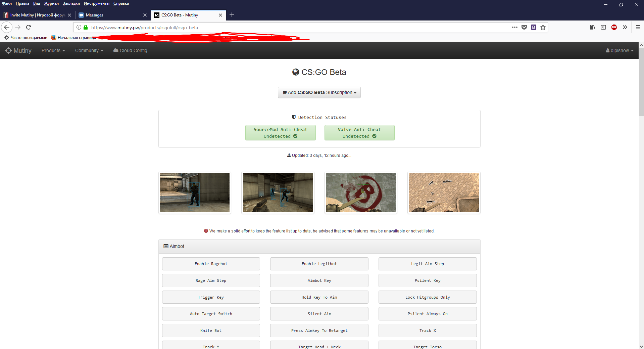Viewport: 644px width, 349px height.
Task: Save page to Pocket icon
Action: point(524,27)
